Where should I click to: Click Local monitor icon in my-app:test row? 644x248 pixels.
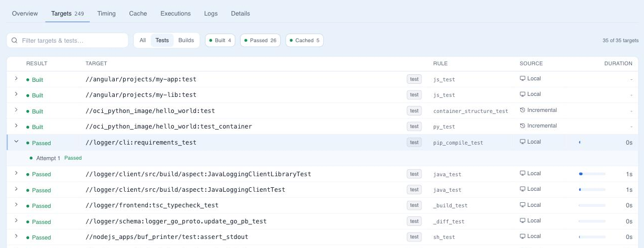click(x=523, y=79)
